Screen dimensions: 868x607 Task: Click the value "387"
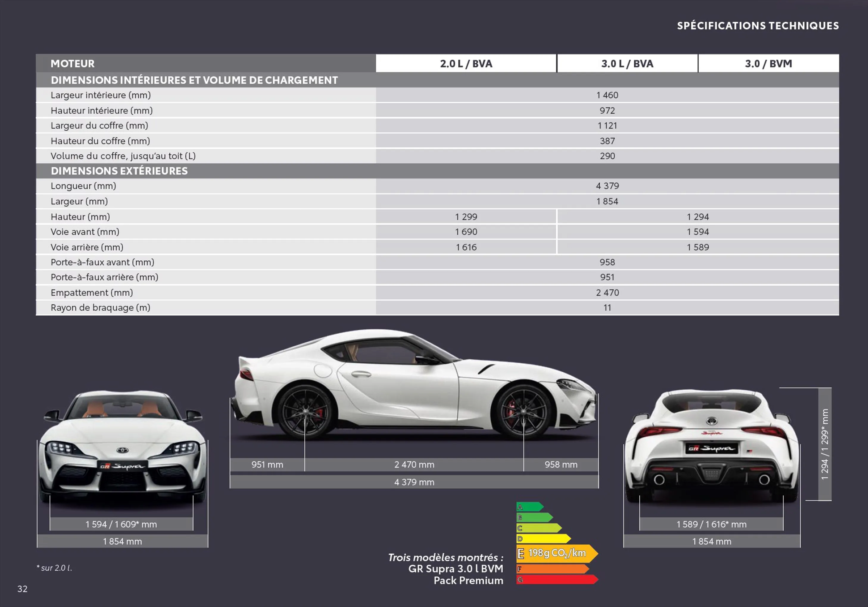607,141
